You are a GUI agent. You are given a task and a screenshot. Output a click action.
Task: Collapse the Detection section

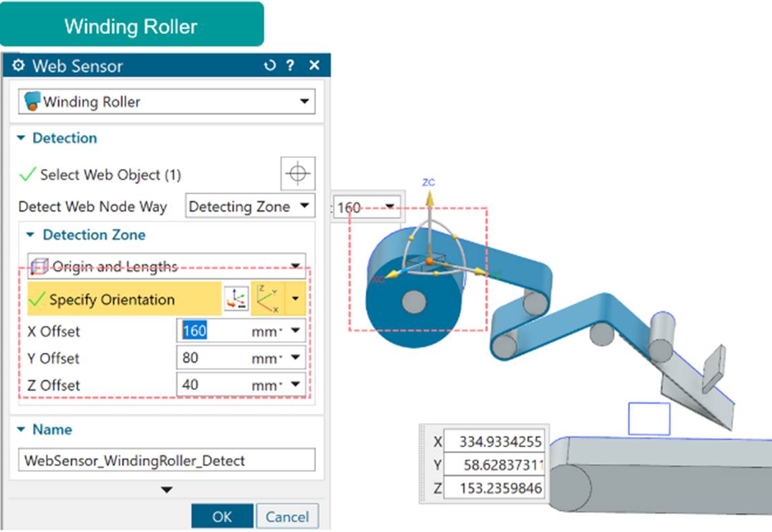coord(21,138)
